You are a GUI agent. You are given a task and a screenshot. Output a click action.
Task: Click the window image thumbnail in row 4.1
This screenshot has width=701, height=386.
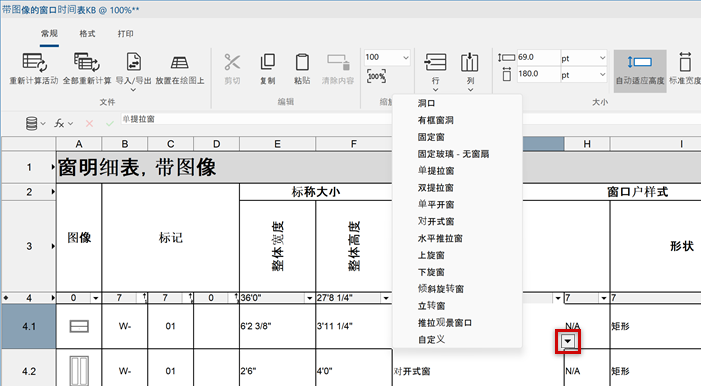[x=79, y=327]
